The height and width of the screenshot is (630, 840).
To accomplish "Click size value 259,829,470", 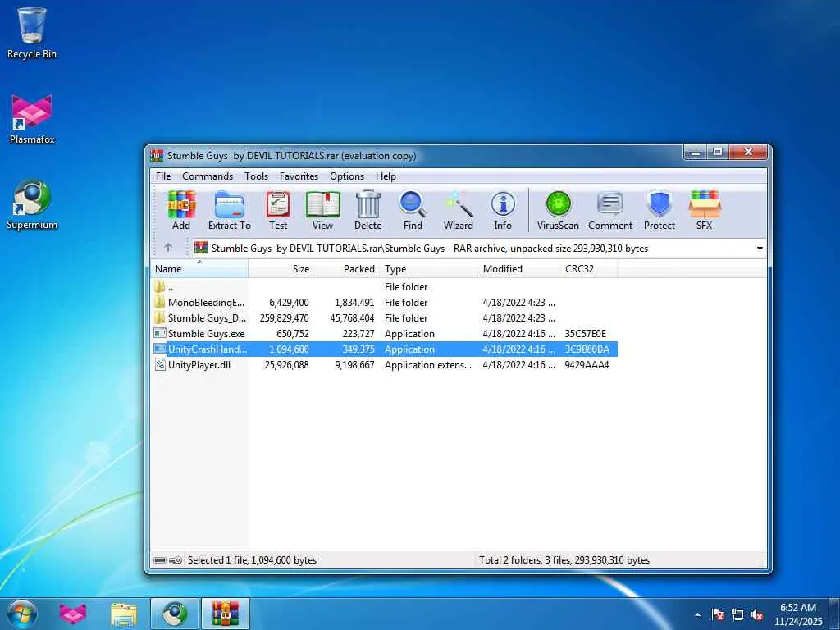I will tap(284, 318).
